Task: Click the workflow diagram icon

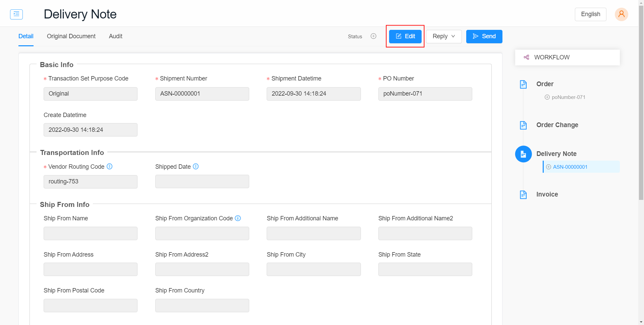Action: [x=527, y=57]
